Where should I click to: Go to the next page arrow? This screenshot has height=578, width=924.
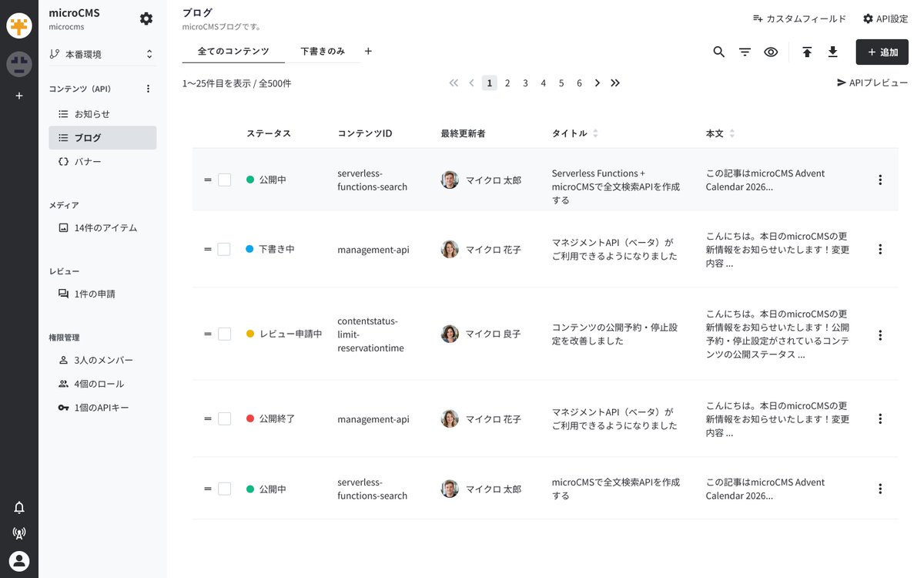tap(597, 82)
